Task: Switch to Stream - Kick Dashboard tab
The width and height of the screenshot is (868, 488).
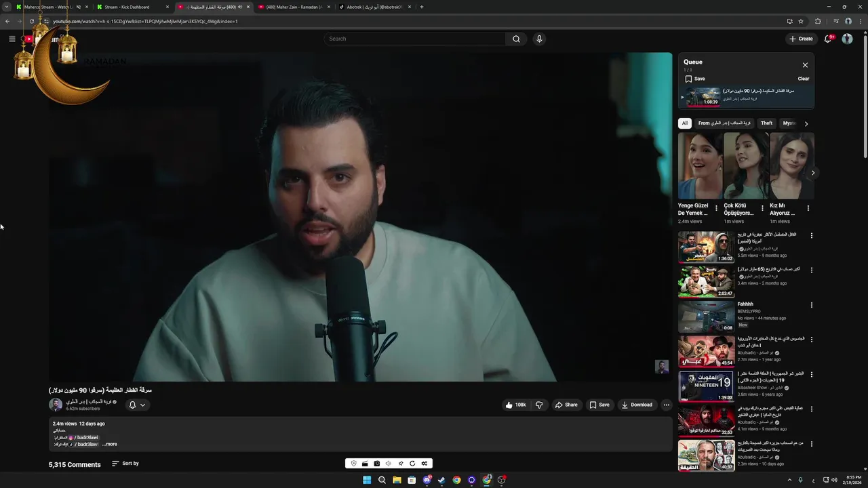Action: click(132, 7)
